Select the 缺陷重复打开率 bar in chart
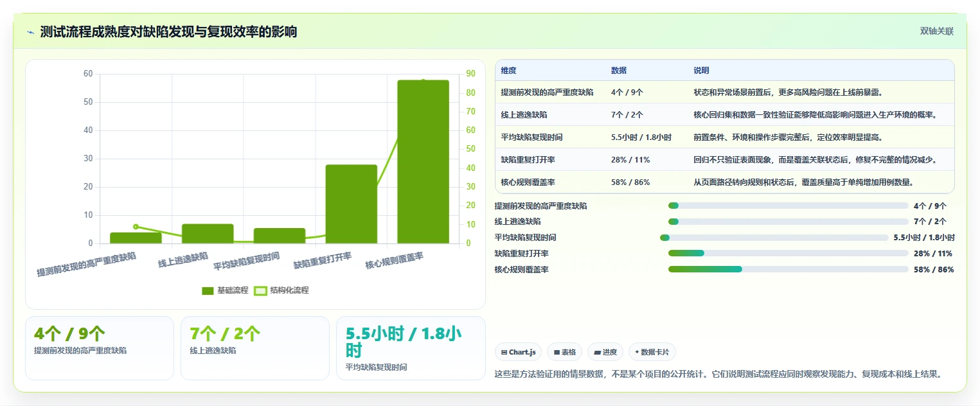Image resolution: width=980 pixels, height=406 pixels. tap(352, 204)
